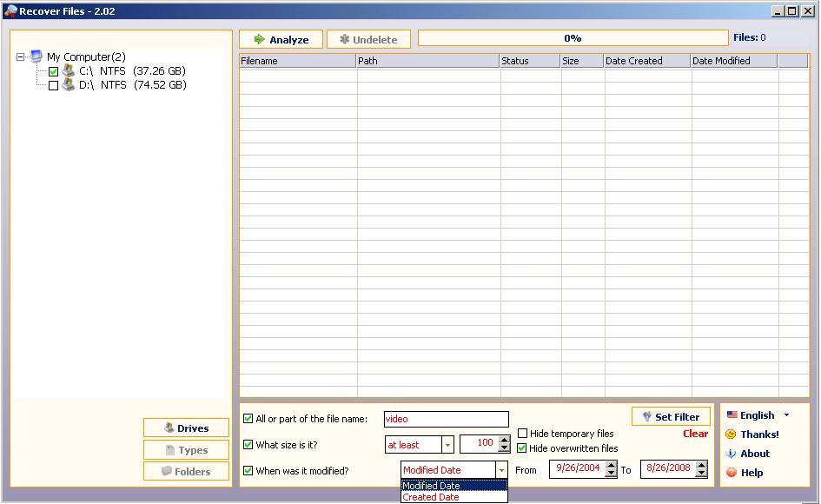This screenshot has height=504, width=821.
Task: Open the Types panel
Action: click(185, 449)
